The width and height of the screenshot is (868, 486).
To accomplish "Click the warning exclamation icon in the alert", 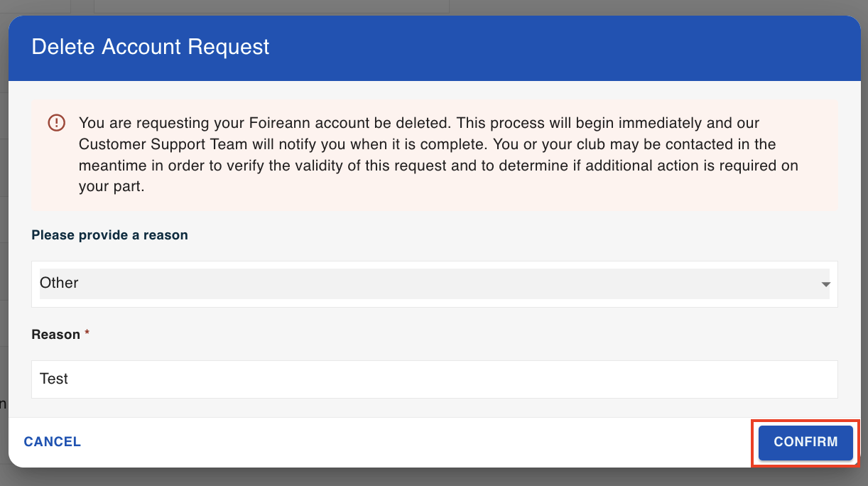I will 56,123.
